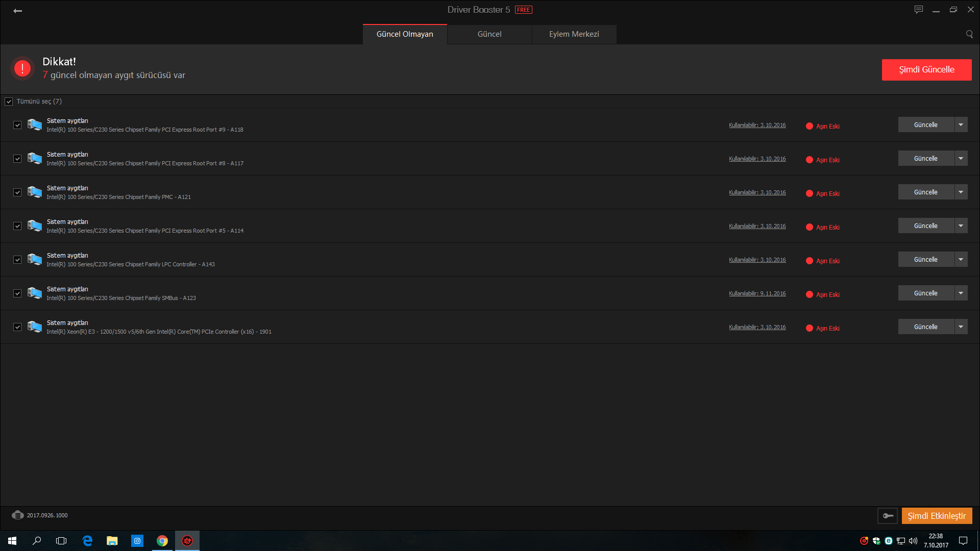Open Kullanılabilir link for Root Port #8
980x551 pixels.
click(757, 159)
